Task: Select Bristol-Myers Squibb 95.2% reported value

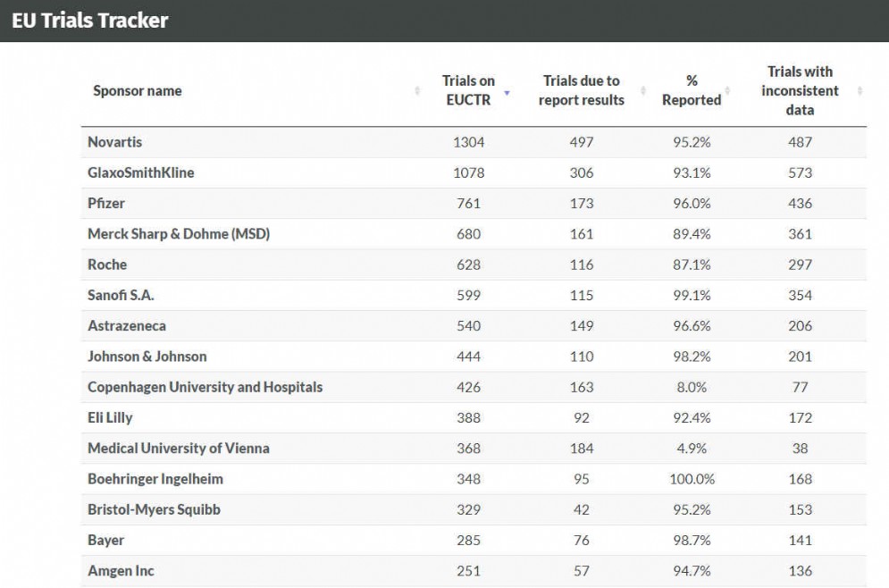Action: pos(692,509)
